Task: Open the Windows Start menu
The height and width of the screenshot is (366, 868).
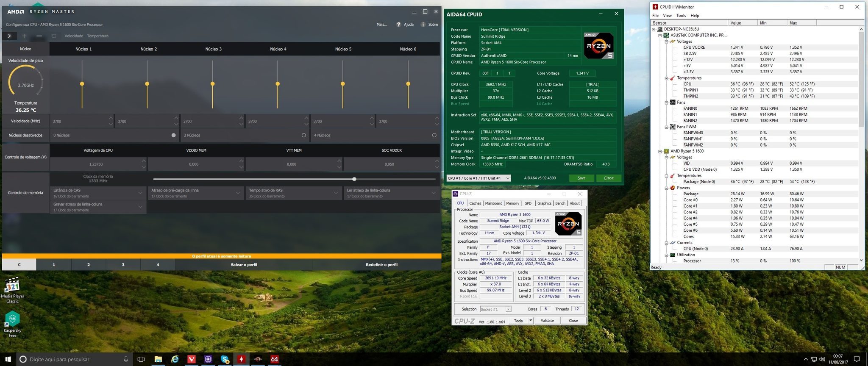Action: 8,359
